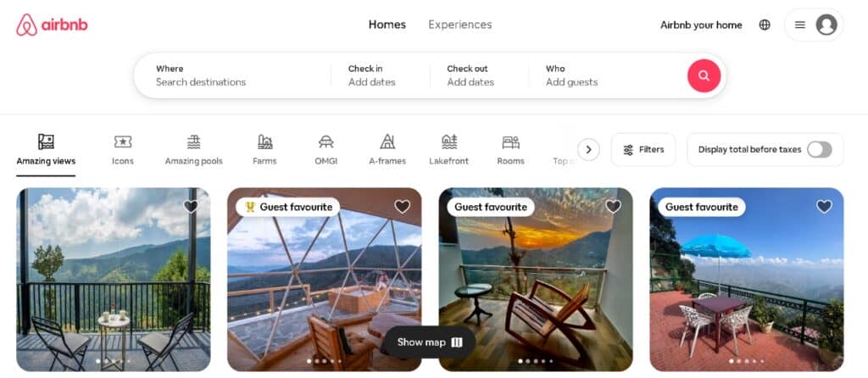Click the Airbnb your home link
This screenshot has width=868, height=378.
[x=701, y=25]
